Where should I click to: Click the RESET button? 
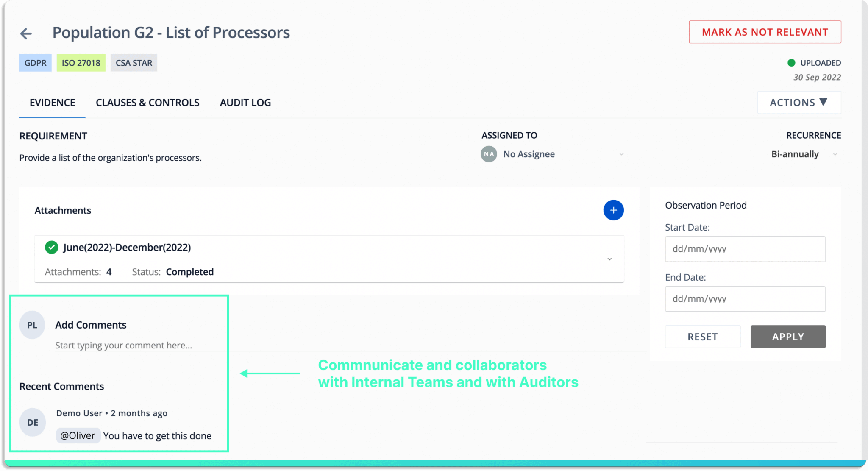pyautogui.click(x=703, y=337)
